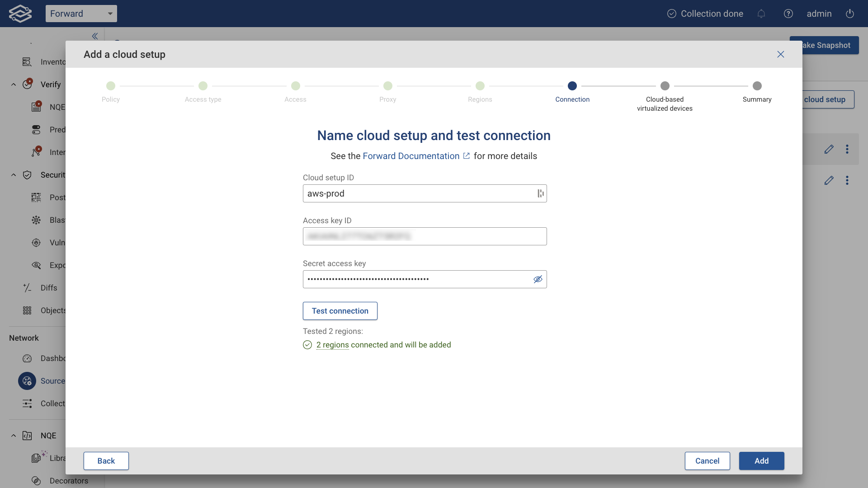
Task: Open help via the question mark icon
Action: [x=788, y=14]
